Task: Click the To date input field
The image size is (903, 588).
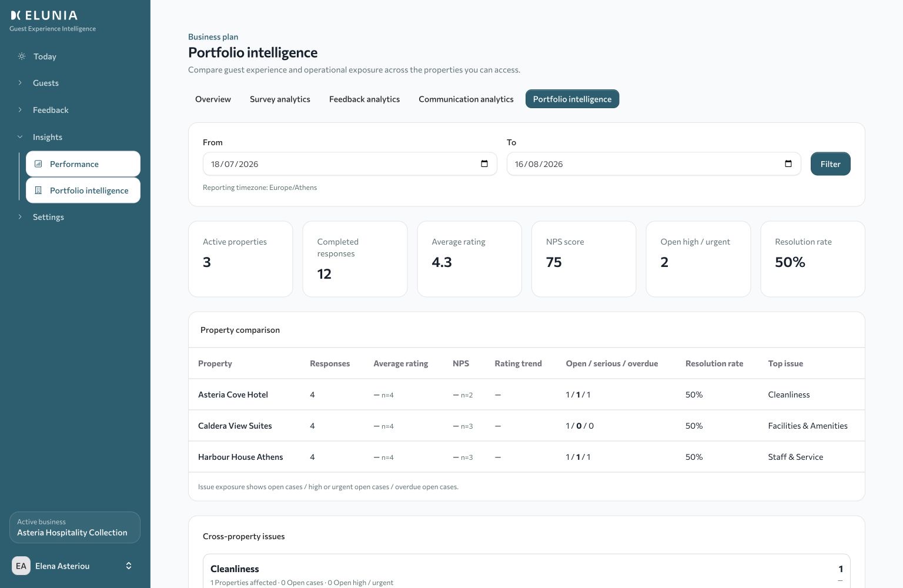Action: pos(654,164)
